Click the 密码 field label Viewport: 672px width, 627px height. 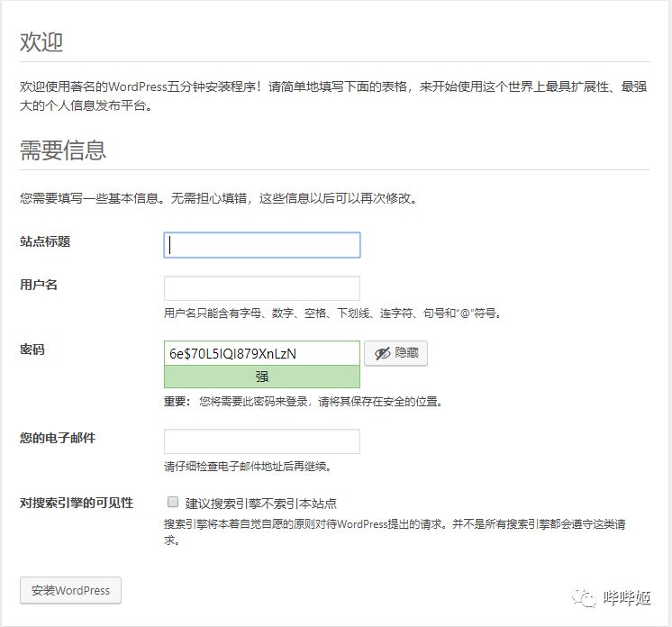[x=32, y=350]
